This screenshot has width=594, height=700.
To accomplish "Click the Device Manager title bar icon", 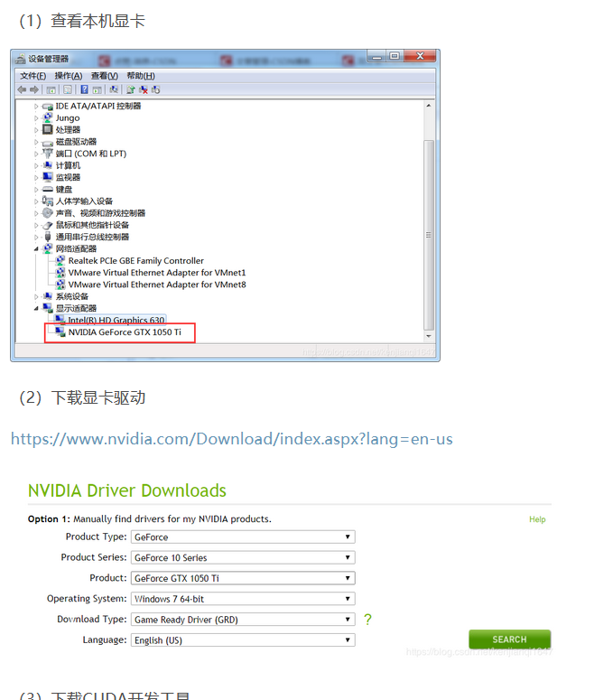I will click(21, 59).
